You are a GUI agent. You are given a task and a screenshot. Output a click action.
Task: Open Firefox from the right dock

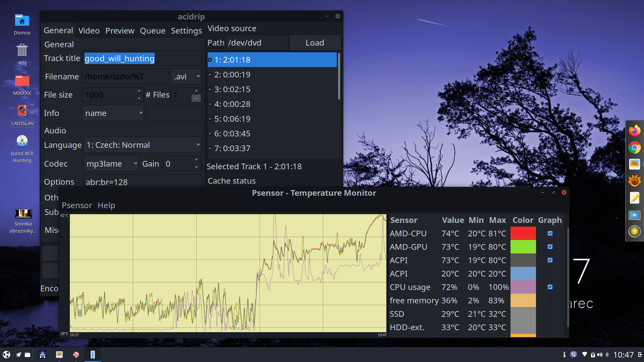(x=634, y=131)
